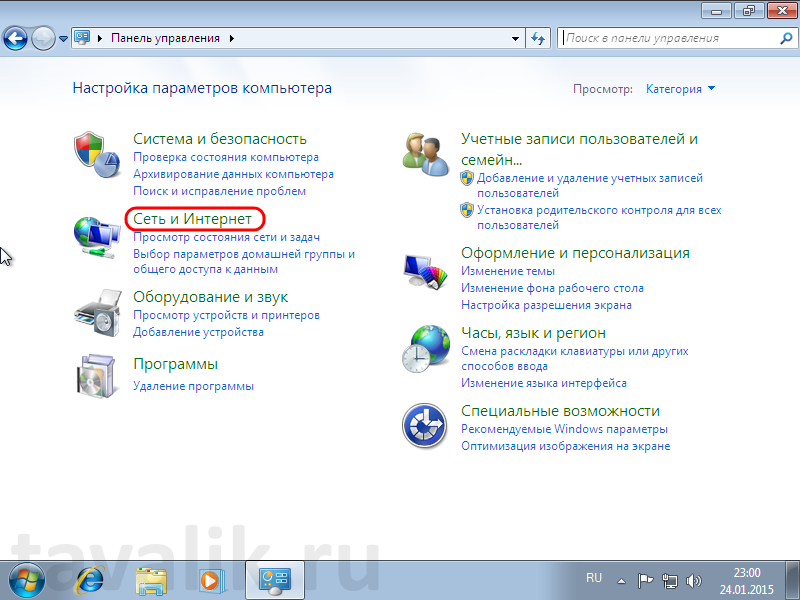Open Система и безопасность category
800x600 pixels.
click(220, 139)
